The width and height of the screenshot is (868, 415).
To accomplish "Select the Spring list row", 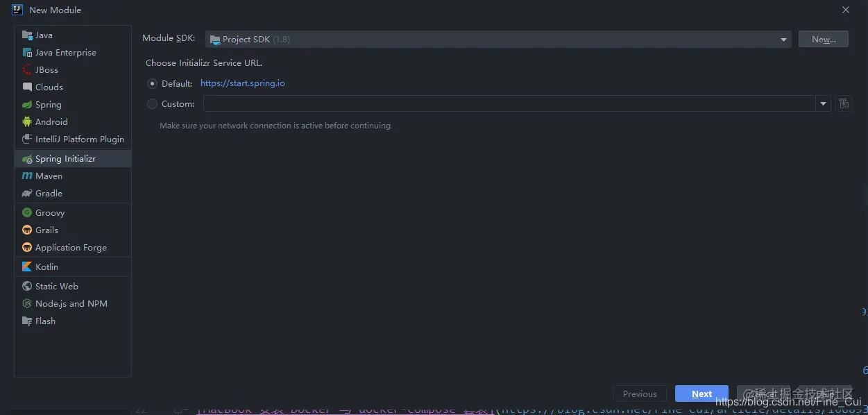I will [x=73, y=105].
